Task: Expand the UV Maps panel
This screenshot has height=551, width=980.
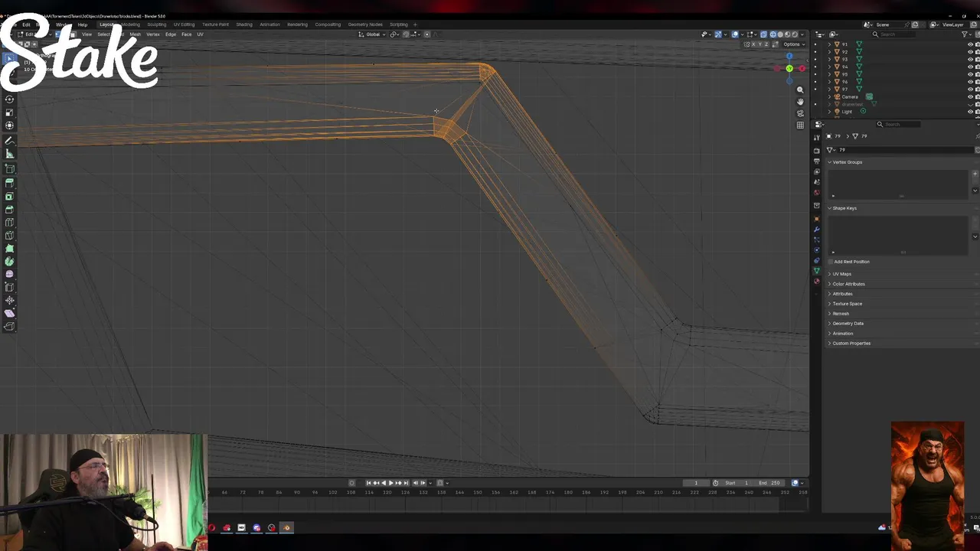Action: (841, 274)
